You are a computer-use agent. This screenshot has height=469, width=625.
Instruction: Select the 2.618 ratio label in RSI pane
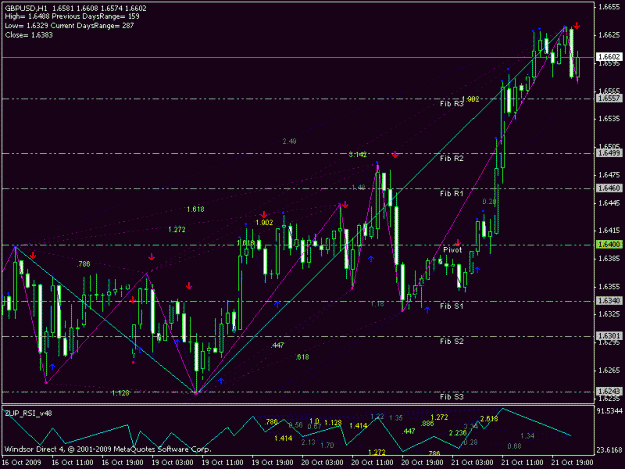pyautogui.click(x=489, y=419)
